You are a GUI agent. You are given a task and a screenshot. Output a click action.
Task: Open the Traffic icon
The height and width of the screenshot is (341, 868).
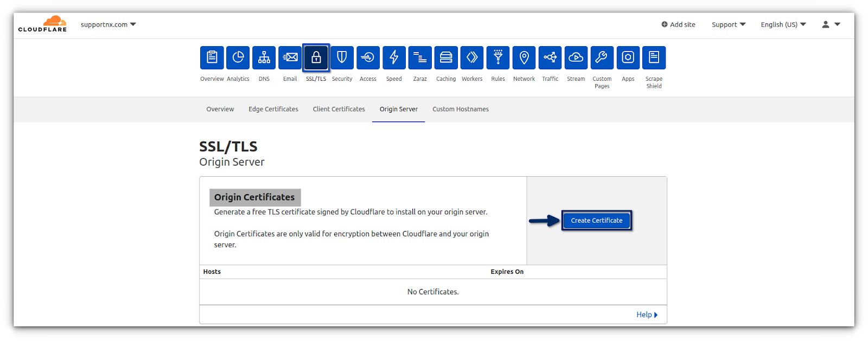click(550, 57)
